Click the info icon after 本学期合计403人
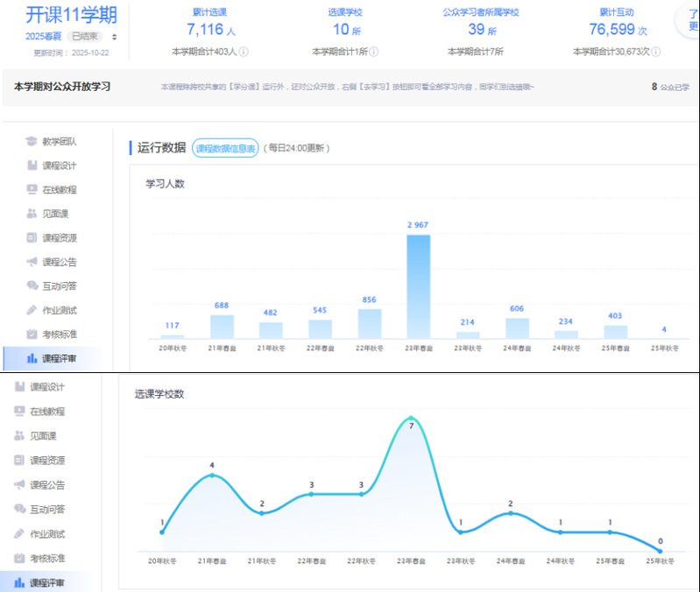The image size is (700, 592). (244, 52)
